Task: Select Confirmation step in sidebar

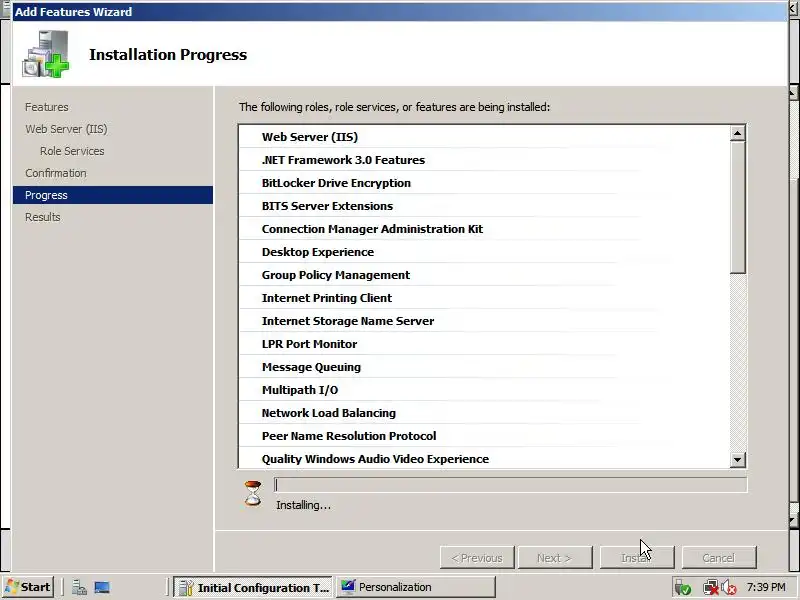Action: (56, 173)
